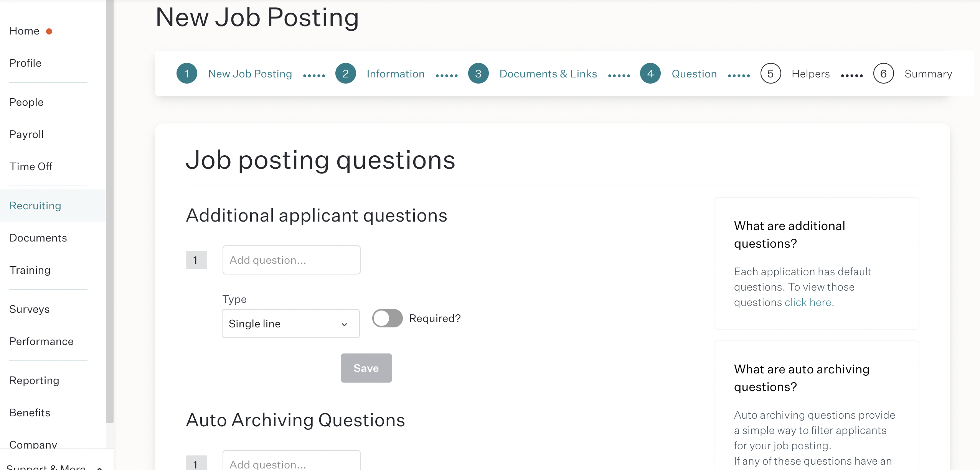
Task: Click step 2 circle for Information
Action: point(346,74)
